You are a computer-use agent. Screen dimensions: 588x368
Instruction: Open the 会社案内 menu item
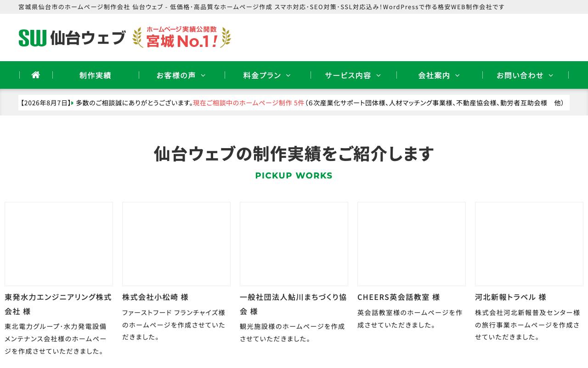pos(434,75)
